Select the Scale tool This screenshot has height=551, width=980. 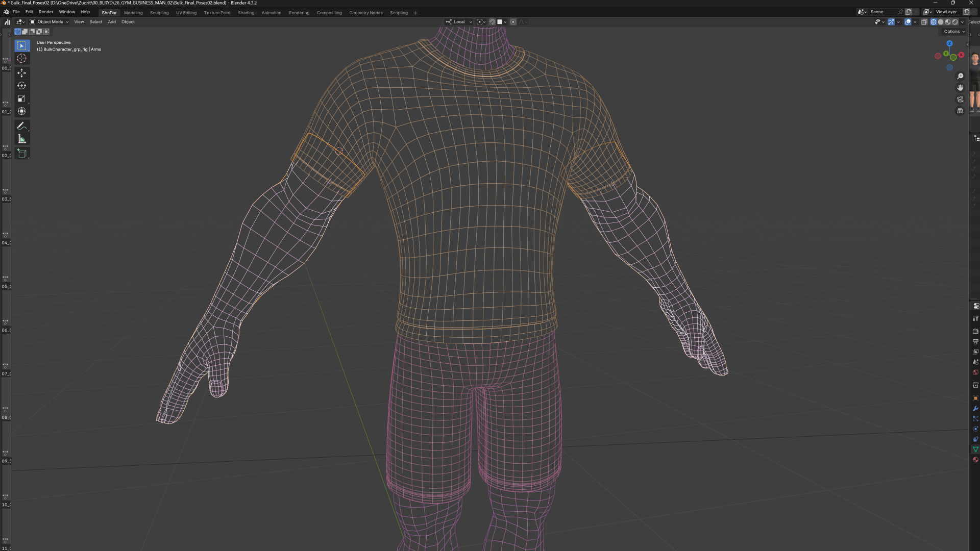pos(21,98)
